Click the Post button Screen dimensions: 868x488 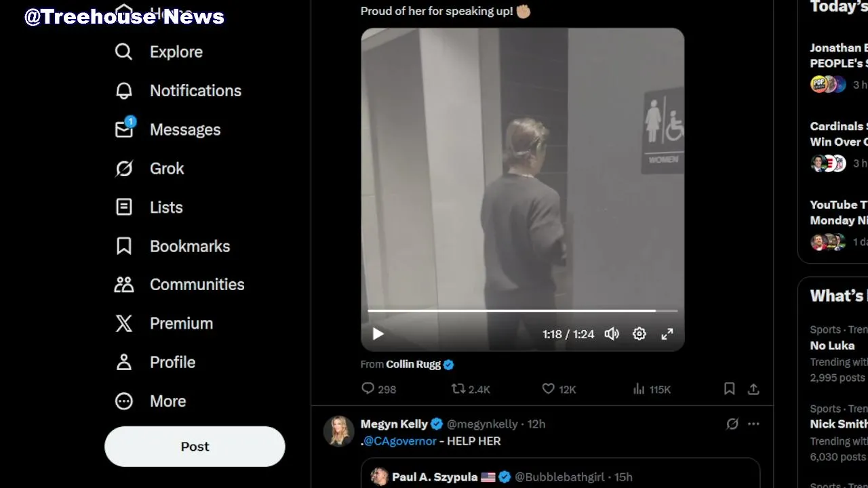pos(195,447)
